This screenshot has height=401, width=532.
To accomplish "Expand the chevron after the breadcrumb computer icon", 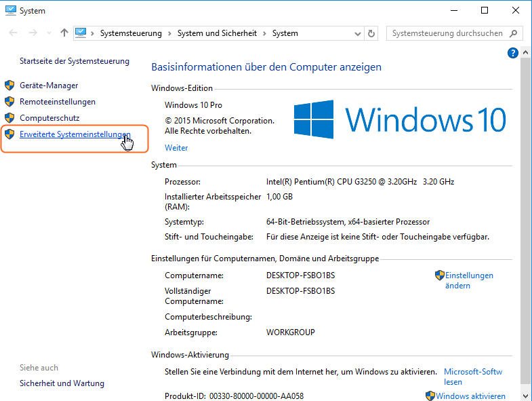I will (x=92, y=33).
